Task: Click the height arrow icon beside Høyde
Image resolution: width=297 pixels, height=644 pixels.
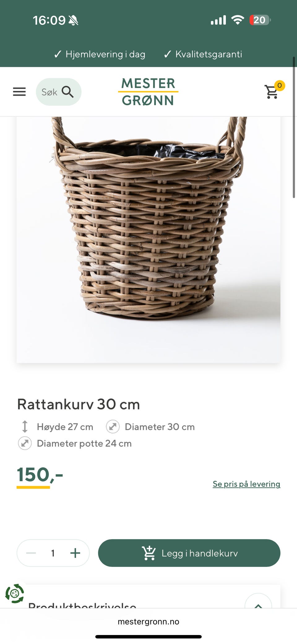Action: point(25,426)
